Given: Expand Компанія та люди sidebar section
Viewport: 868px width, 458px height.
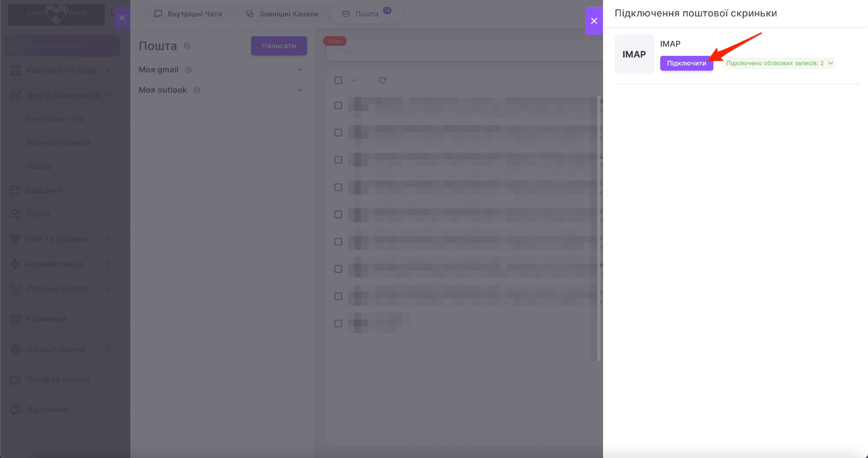Looking at the screenshot, I should (x=62, y=70).
